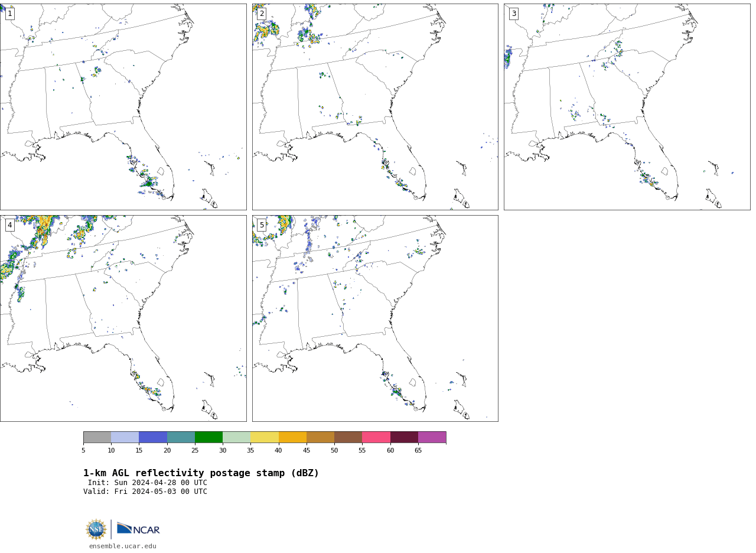Click the Init: Sun 2024-04-28 00 UTC line

(x=148, y=483)
